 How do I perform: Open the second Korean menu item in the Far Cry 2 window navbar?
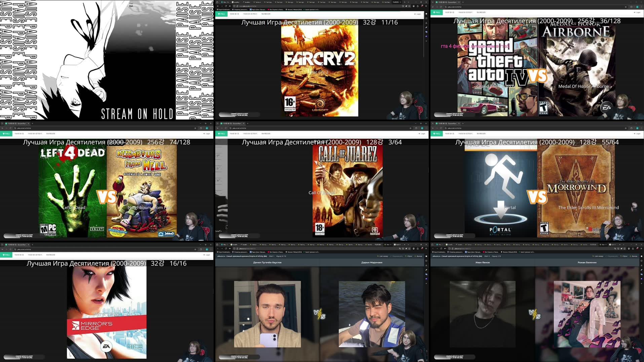coord(250,14)
